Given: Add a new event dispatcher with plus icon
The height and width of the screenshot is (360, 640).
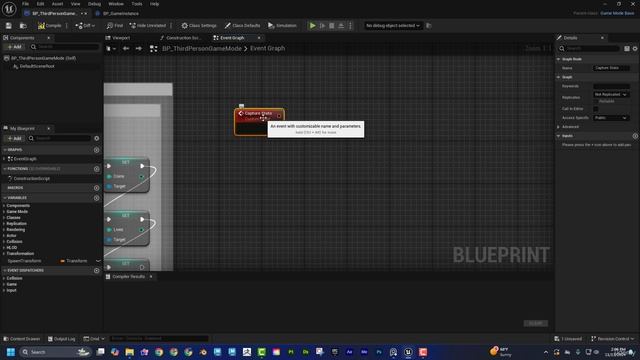Looking at the screenshot, I should point(97,271).
